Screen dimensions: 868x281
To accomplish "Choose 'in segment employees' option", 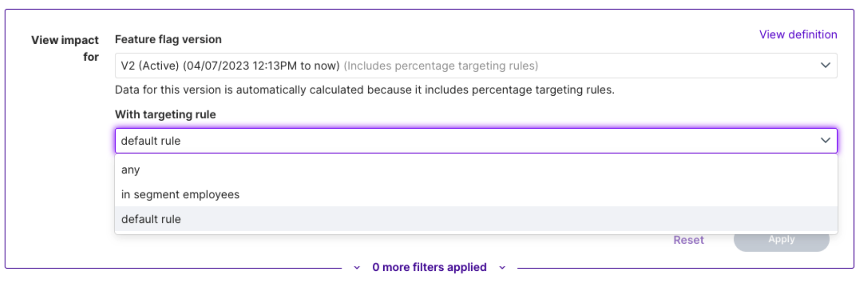I will pyautogui.click(x=180, y=194).
